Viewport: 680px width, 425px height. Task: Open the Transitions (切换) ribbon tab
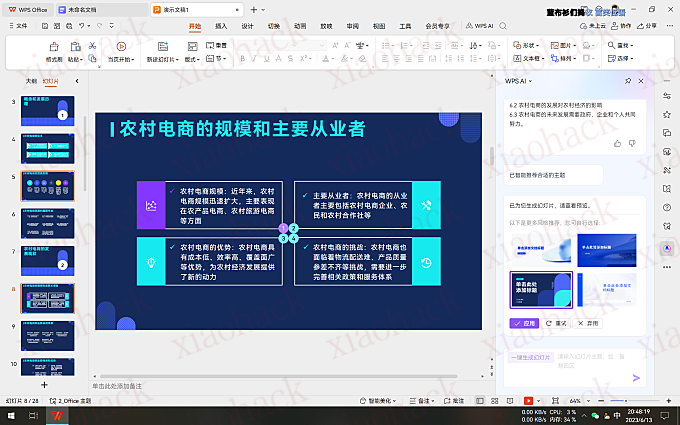pyautogui.click(x=274, y=26)
